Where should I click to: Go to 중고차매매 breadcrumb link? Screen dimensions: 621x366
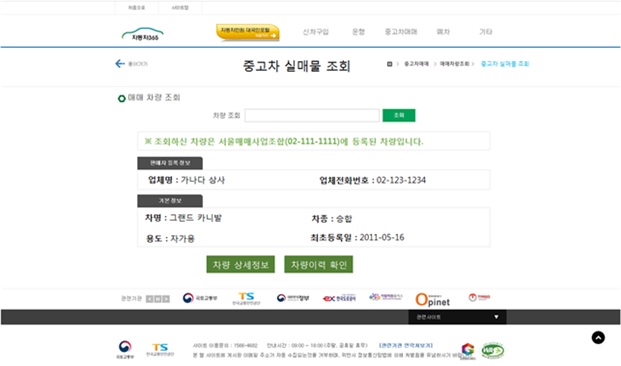[x=416, y=64]
